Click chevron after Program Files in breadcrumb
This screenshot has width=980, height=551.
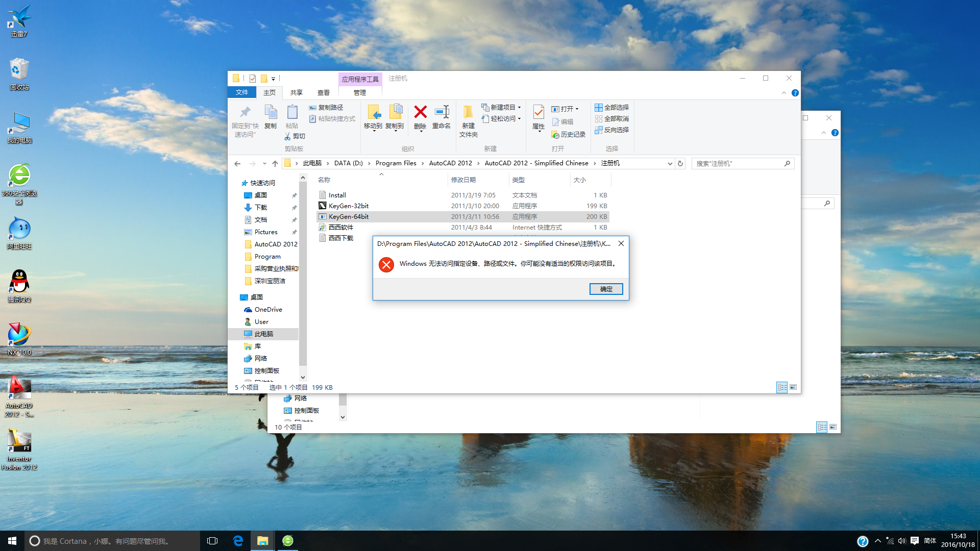(423, 163)
